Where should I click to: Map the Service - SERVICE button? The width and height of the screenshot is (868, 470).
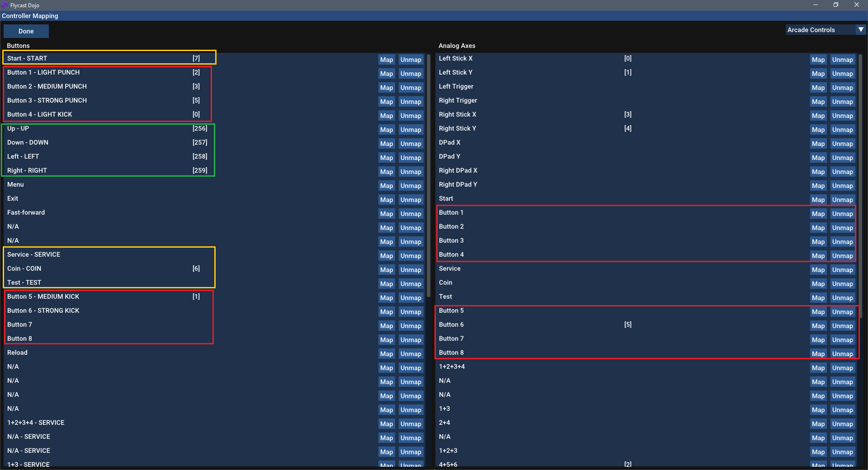point(386,255)
